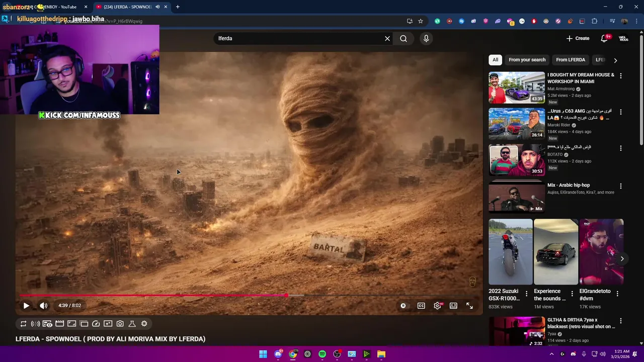Screen dimensions: 644x362
Task: Open the Chrome Extensions puzzle icon
Action: pyautogui.click(x=594, y=21)
